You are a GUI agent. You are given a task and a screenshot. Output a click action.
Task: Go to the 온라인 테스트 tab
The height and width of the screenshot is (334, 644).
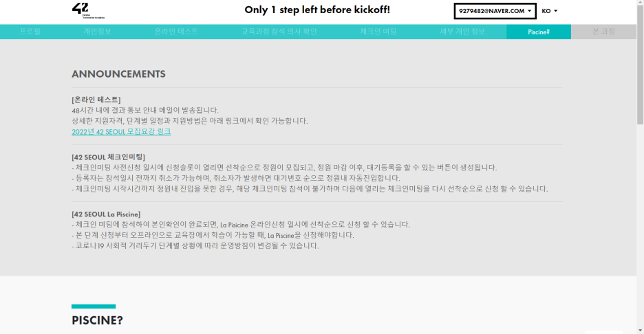pyautogui.click(x=176, y=32)
